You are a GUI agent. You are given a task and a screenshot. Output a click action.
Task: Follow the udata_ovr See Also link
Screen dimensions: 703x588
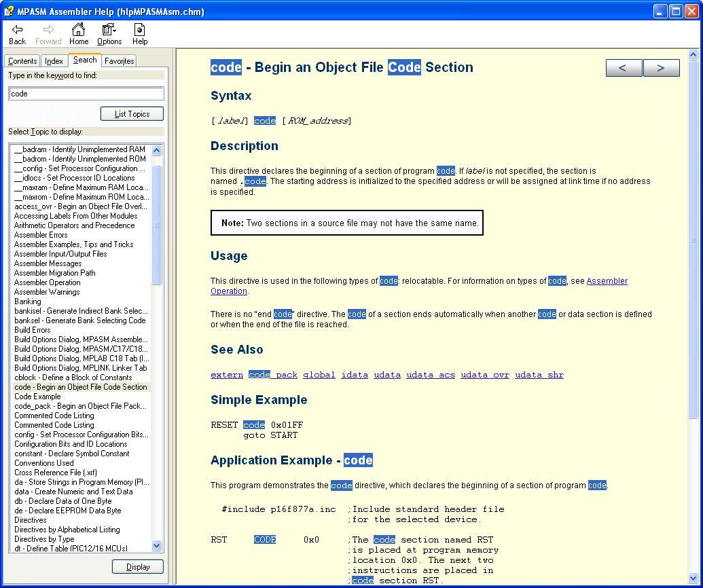pos(485,375)
